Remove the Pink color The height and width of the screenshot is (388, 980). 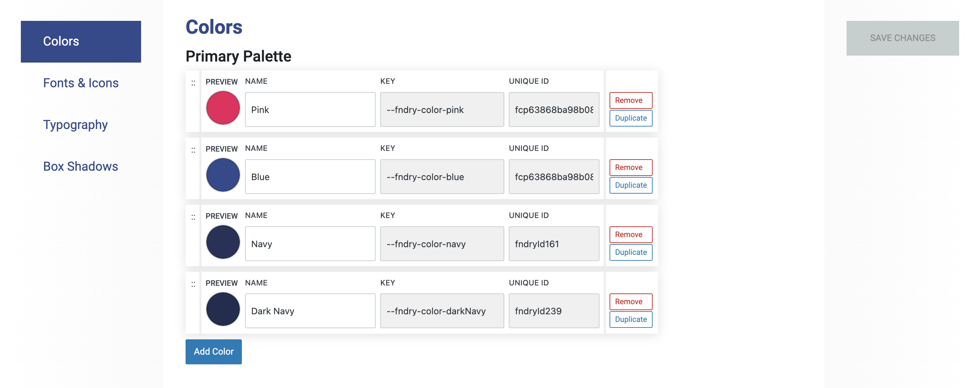[x=630, y=100]
